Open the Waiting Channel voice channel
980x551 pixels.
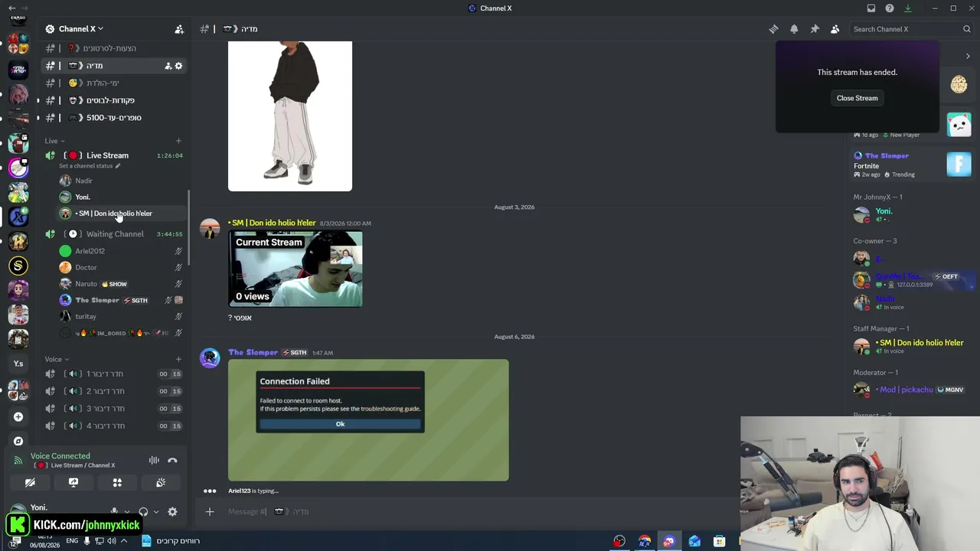tap(113, 234)
